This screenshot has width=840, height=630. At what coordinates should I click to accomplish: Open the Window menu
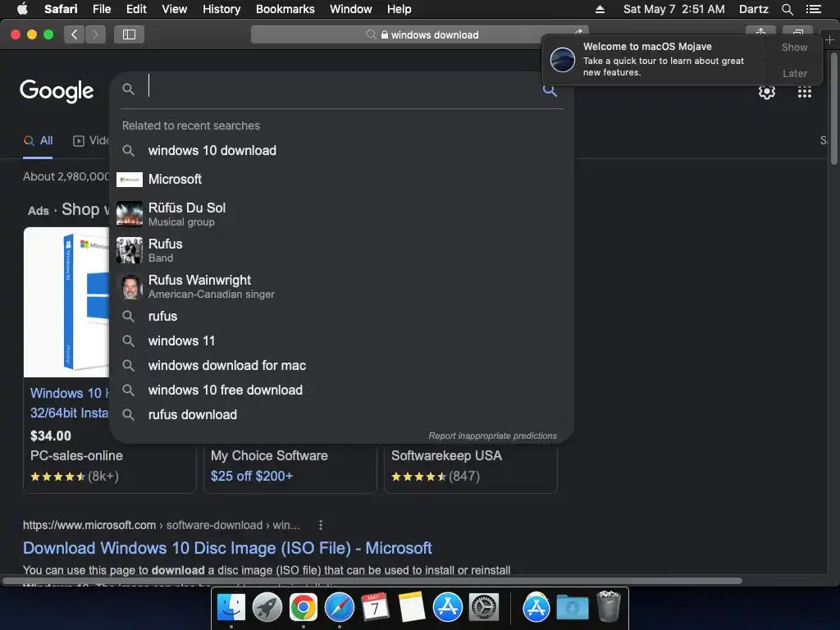point(350,9)
